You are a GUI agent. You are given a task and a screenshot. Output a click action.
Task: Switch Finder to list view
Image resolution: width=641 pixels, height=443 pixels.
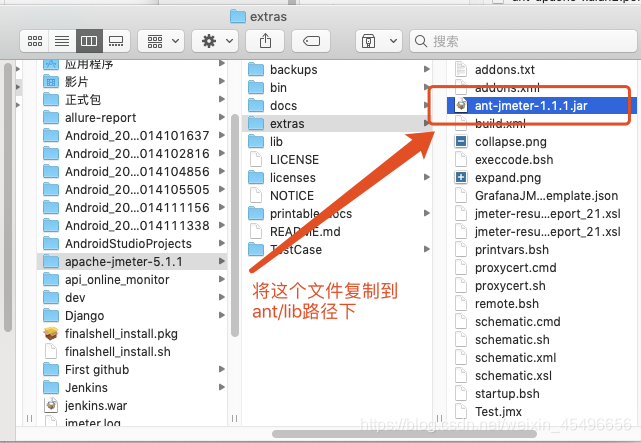62,41
